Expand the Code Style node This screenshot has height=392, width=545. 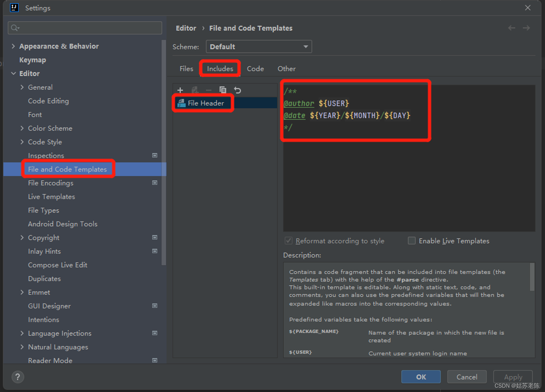(22, 142)
